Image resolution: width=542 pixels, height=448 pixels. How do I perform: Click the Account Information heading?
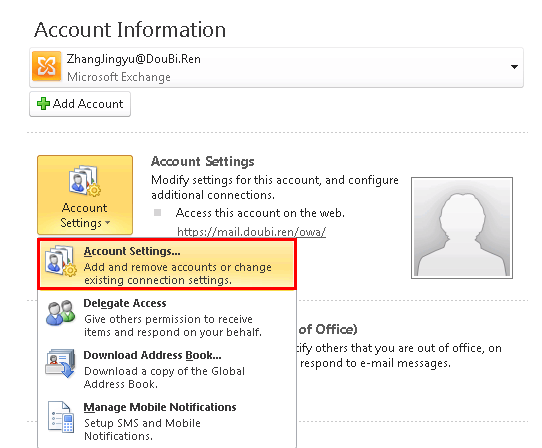130,30
